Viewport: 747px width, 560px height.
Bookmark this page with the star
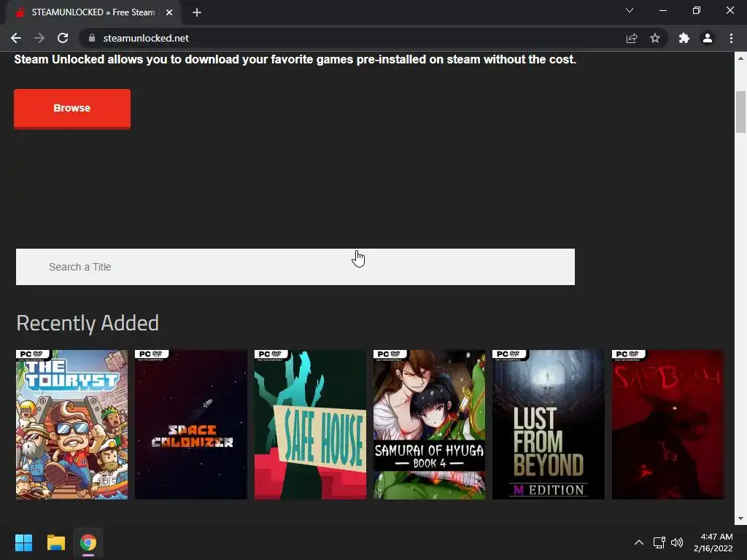(655, 38)
